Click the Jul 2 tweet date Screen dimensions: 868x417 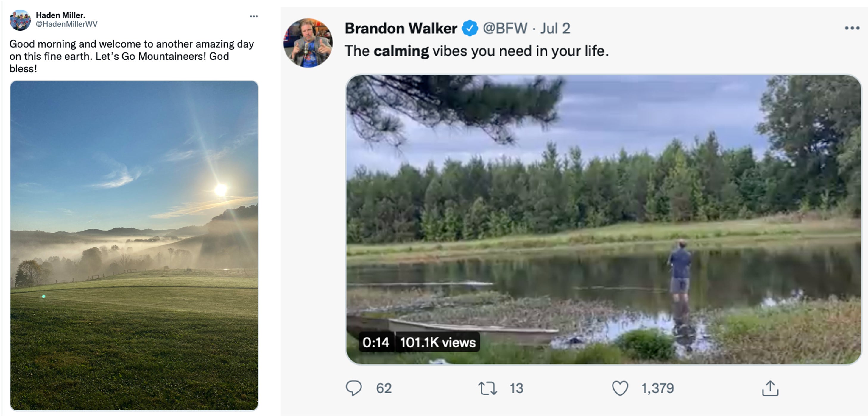click(555, 28)
